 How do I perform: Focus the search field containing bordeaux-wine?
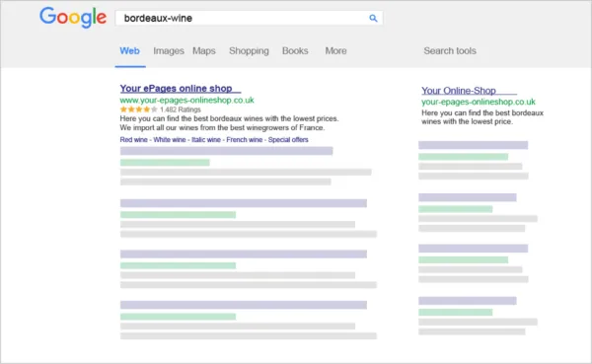250,18
